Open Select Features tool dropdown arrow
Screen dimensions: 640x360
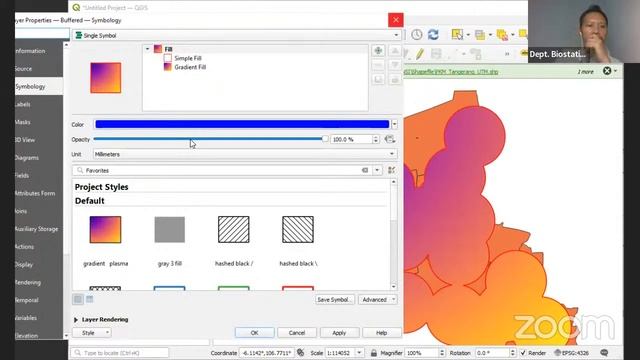tap(468, 35)
